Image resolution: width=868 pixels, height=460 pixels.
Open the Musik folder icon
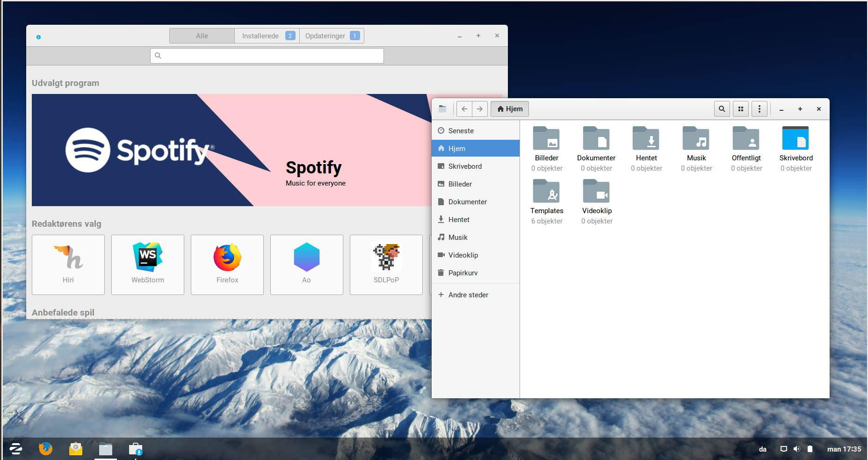[x=696, y=138]
